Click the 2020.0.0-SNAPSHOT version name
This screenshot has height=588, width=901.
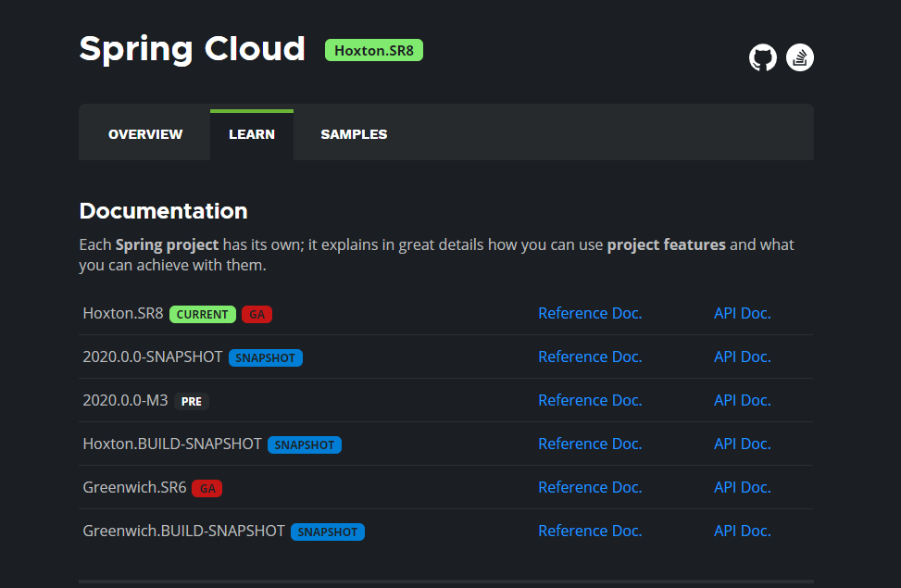(x=152, y=357)
